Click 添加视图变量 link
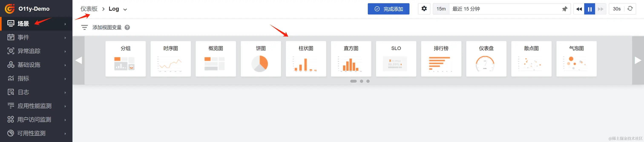644x142 pixels. tap(107, 27)
